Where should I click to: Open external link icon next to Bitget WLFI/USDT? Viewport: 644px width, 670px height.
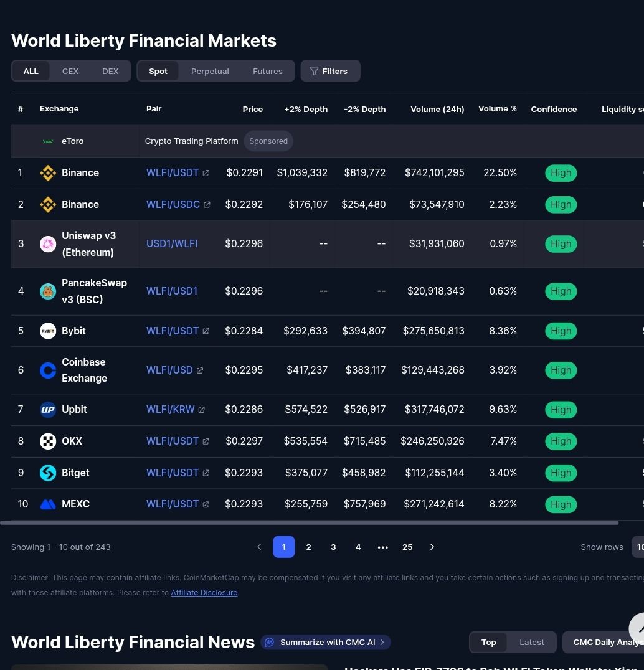pos(206,473)
